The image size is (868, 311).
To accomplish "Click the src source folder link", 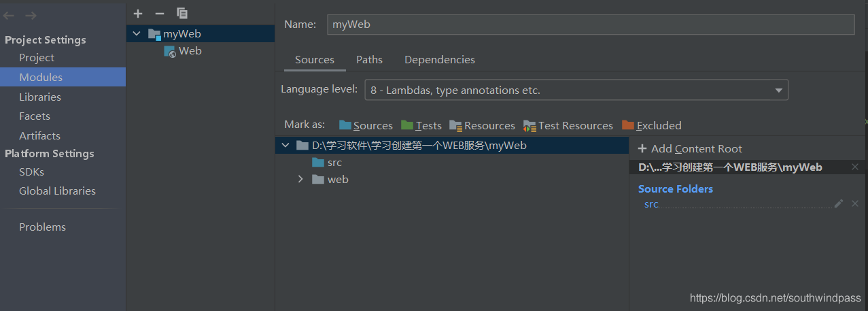I will pyautogui.click(x=651, y=204).
